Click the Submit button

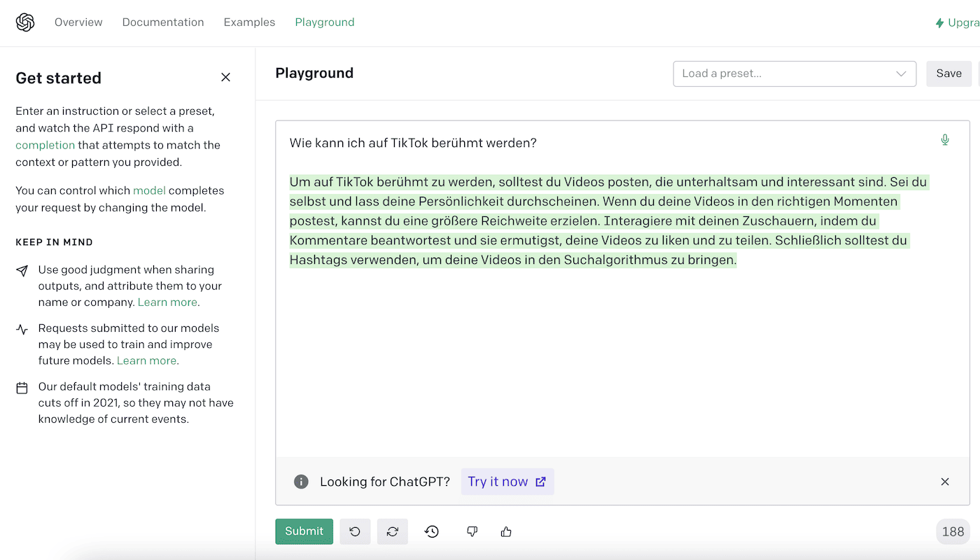pos(304,531)
